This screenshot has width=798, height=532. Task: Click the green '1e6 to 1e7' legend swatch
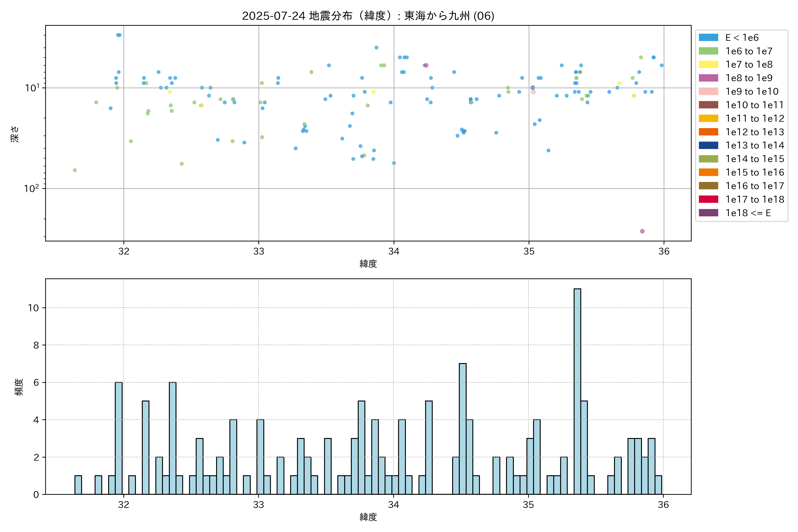tap(708, 51)
